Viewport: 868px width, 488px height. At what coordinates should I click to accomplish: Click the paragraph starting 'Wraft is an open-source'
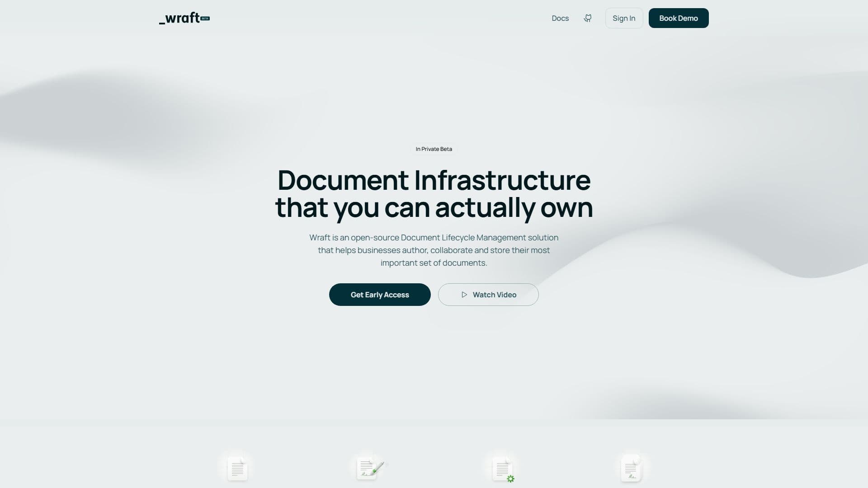434,250
